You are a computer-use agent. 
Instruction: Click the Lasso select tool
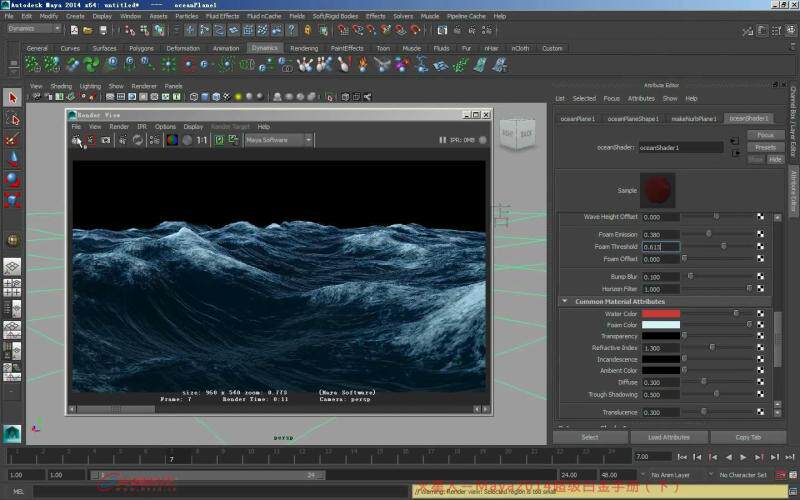[x=12, y=119]
